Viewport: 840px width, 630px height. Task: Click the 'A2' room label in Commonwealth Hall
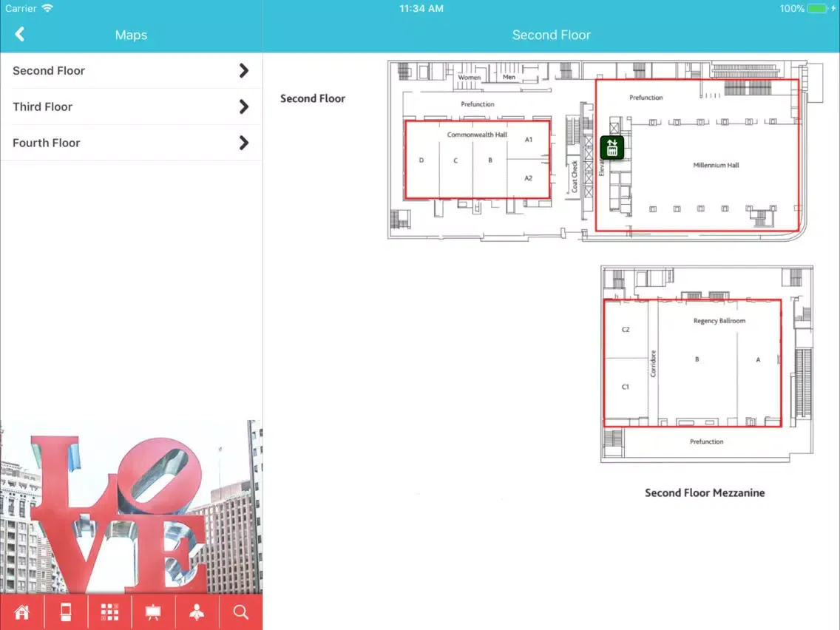[528, 178]
